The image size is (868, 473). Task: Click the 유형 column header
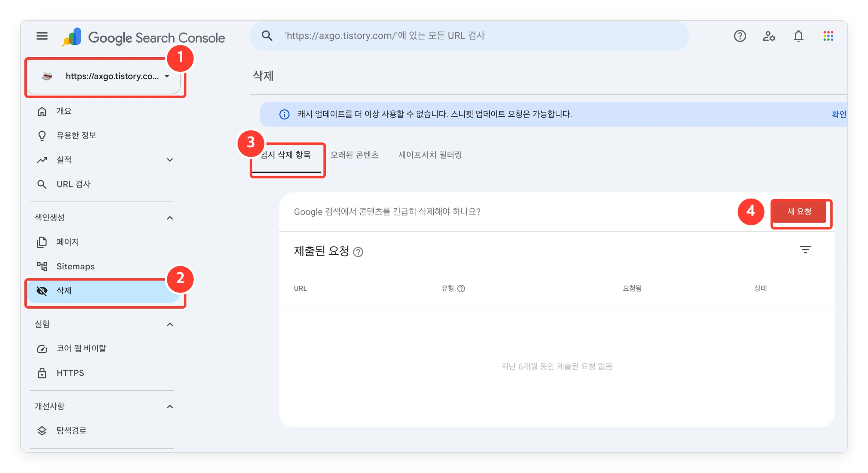click(447, 288)
